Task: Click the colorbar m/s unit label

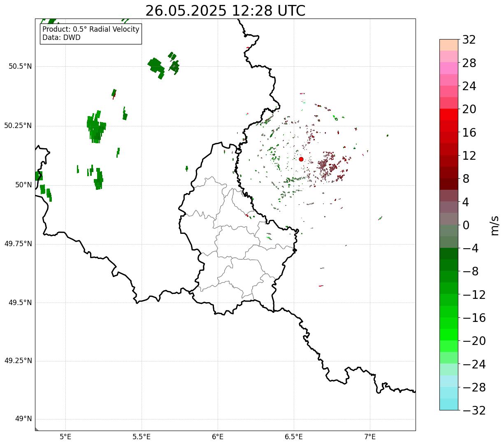Action: pyautogui.click(x=495, y=225)
